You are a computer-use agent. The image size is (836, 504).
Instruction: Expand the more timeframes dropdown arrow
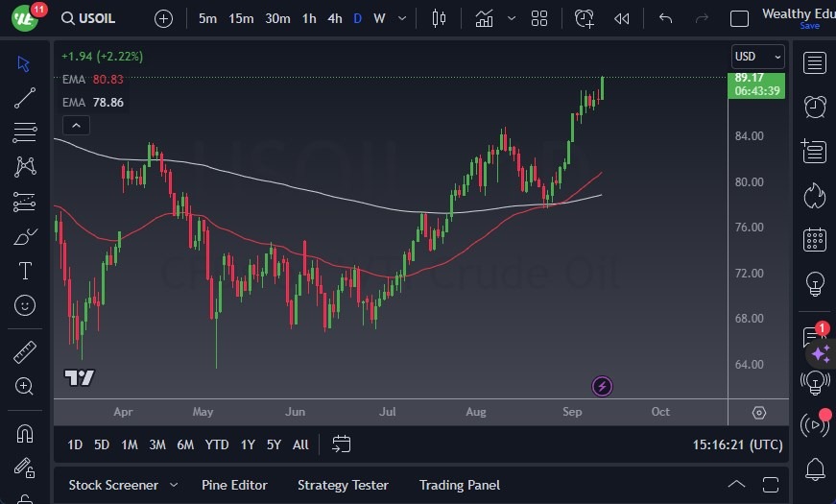pos(401,18)
